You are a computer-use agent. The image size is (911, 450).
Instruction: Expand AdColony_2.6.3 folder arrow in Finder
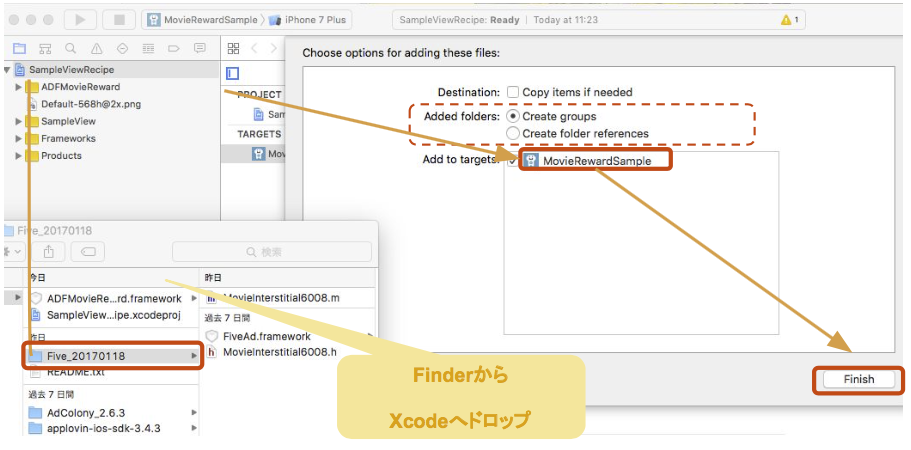point(194,413)
